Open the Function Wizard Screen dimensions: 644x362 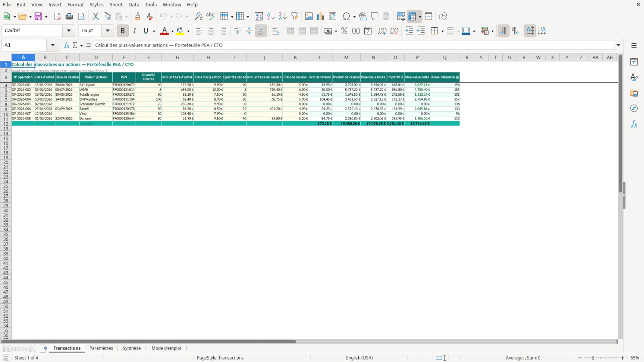coord(67,45)
